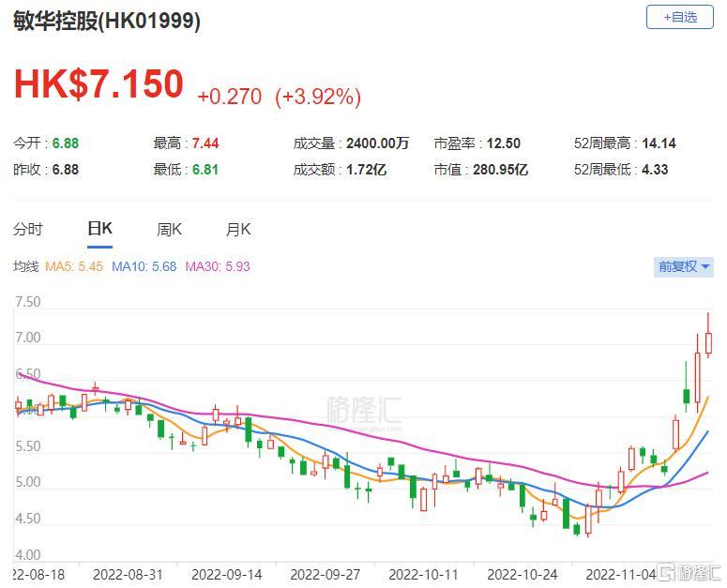The image size is (727, 588).
Task: Click the 最低 value 6.81
Action: (205, 170)
